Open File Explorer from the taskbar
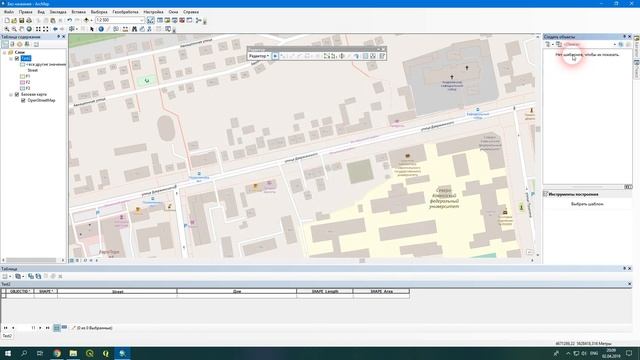Screen dimensions: 640x360 pyautogui.click(x=73, y=353)
